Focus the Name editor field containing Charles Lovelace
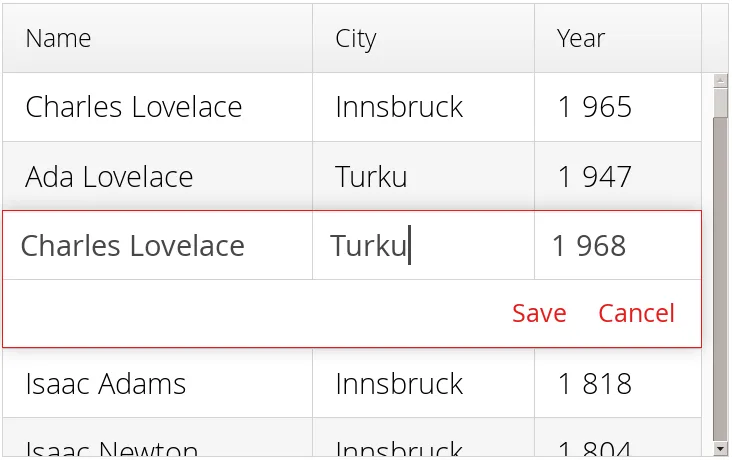This screenshot has height=460, width=732. pos(160,246)
